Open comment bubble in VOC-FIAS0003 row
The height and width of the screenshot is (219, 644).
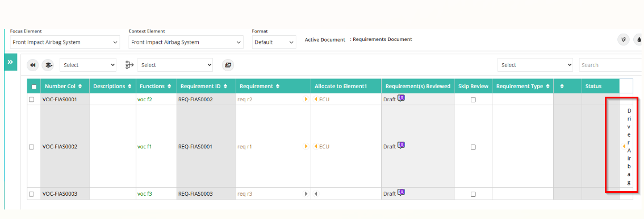(x=402, y=193)
